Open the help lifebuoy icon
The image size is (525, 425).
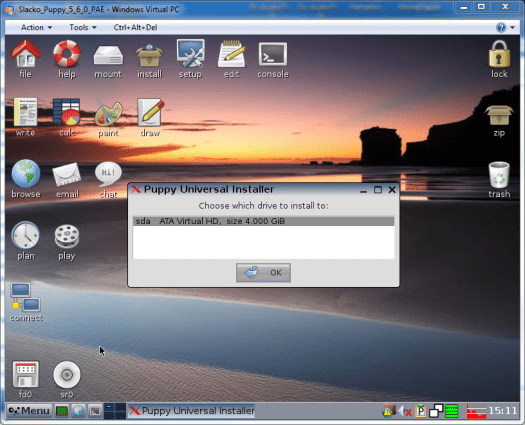click(67, 54)
